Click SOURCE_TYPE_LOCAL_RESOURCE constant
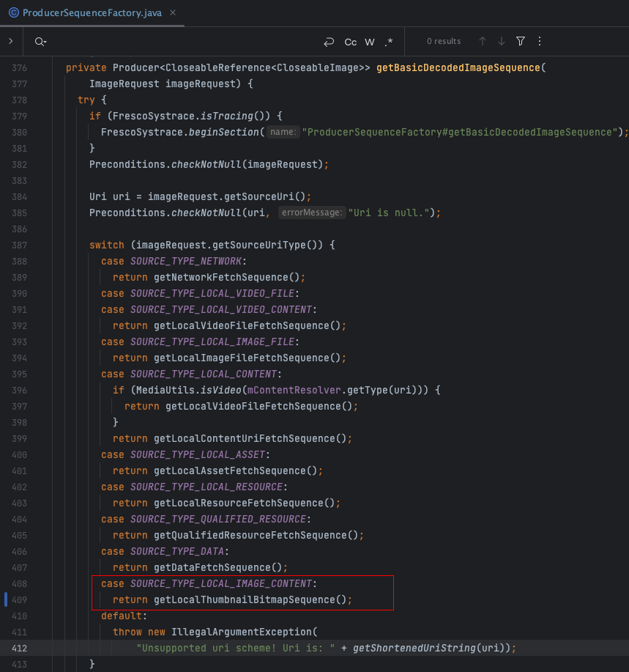The height and width of the screenshot is (672, 629). pyautogui.click(x=206, y=487)
